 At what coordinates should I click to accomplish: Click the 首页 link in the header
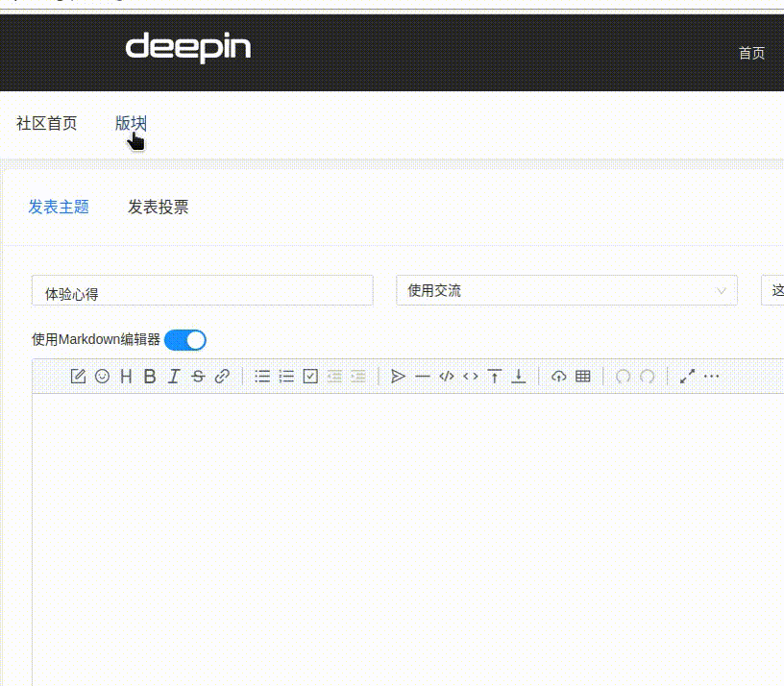pos(751,53)
